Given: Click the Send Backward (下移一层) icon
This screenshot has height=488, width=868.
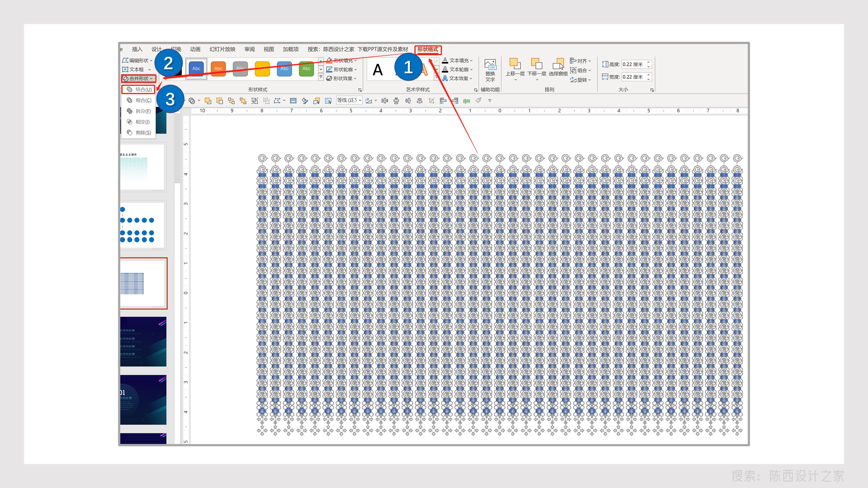Looking at the screenshot, I should (536, 64).
